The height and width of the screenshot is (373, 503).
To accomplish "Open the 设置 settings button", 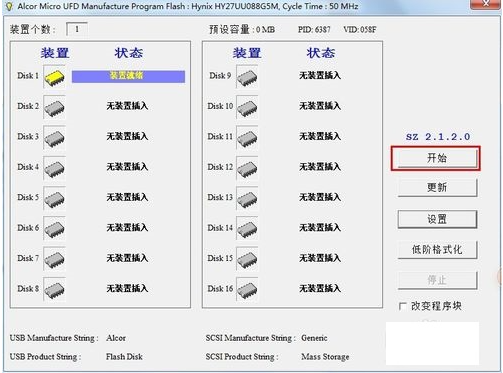I will coord(437,219).
